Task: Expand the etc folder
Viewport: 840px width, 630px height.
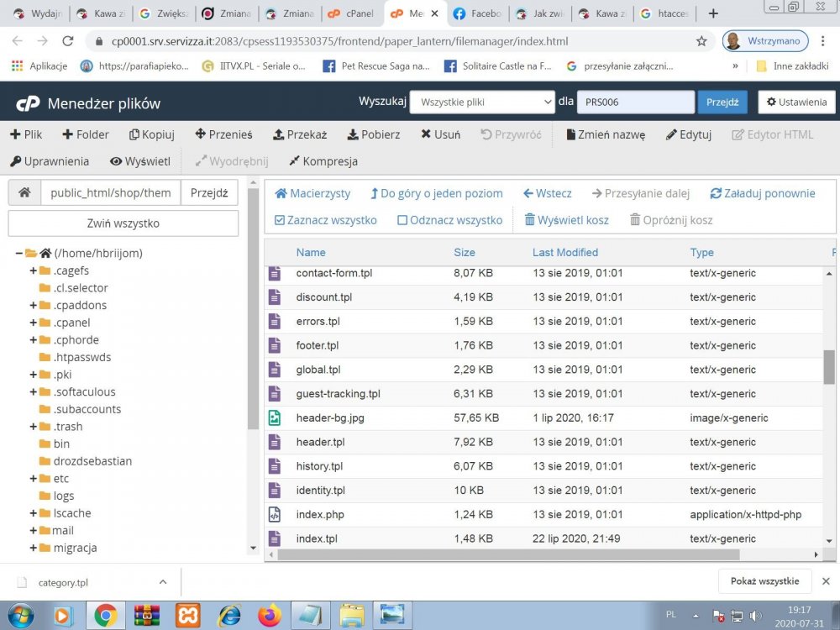Action: [34, 479]
